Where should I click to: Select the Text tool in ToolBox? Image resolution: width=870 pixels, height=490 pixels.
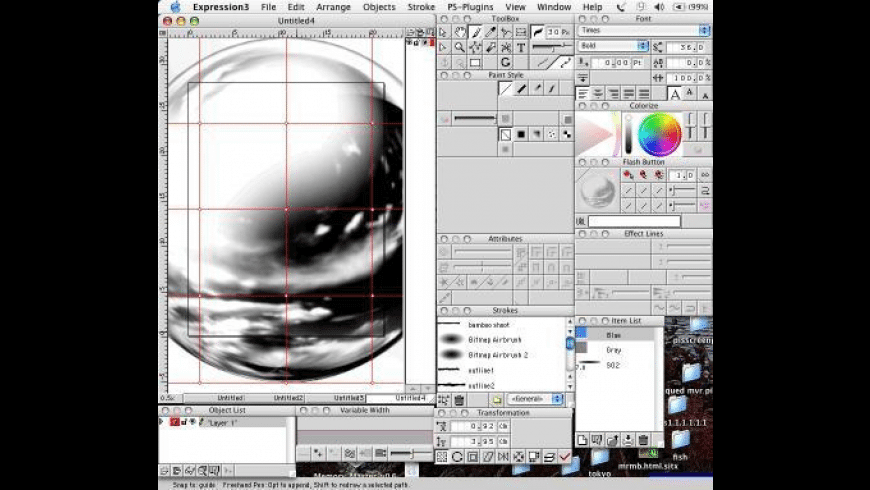[521, 47]
